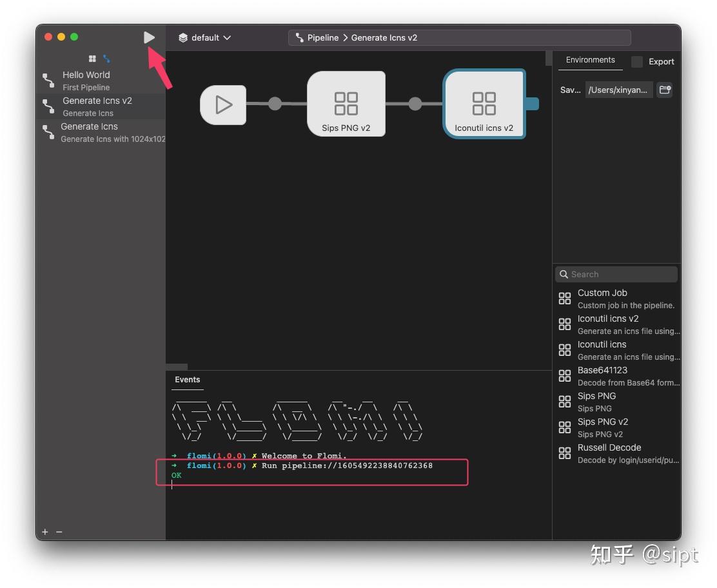Click the minus button below sidebar
This screenshot has height=588, width=717.
point(59,532)
